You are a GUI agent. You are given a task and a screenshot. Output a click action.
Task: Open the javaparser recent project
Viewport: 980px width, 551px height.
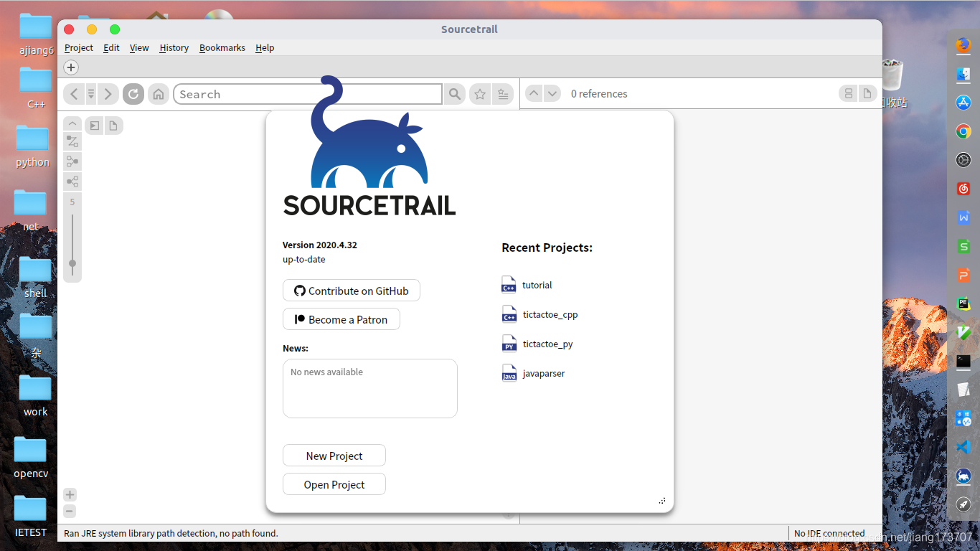[543, 373]
